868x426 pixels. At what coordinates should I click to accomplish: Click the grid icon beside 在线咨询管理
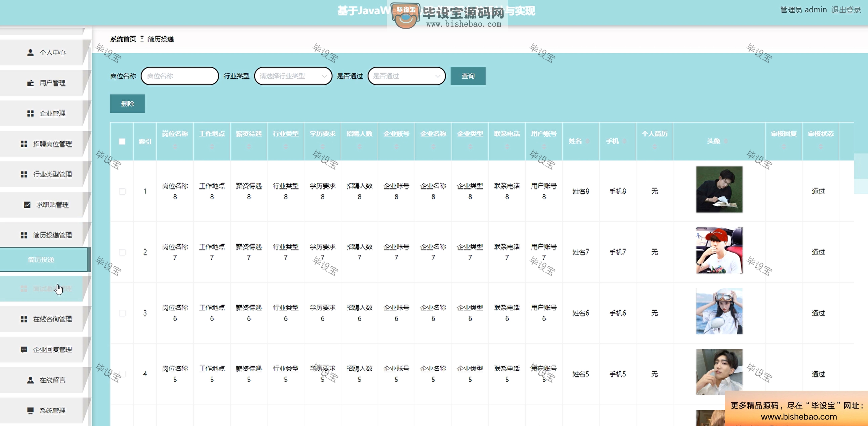pyautogui.click(x=24, y=319)
